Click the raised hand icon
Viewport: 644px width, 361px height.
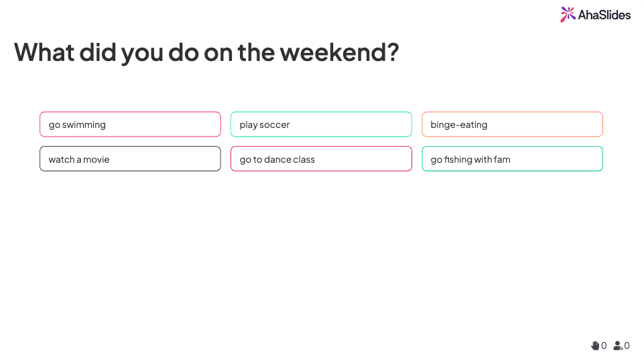[595, 346]
